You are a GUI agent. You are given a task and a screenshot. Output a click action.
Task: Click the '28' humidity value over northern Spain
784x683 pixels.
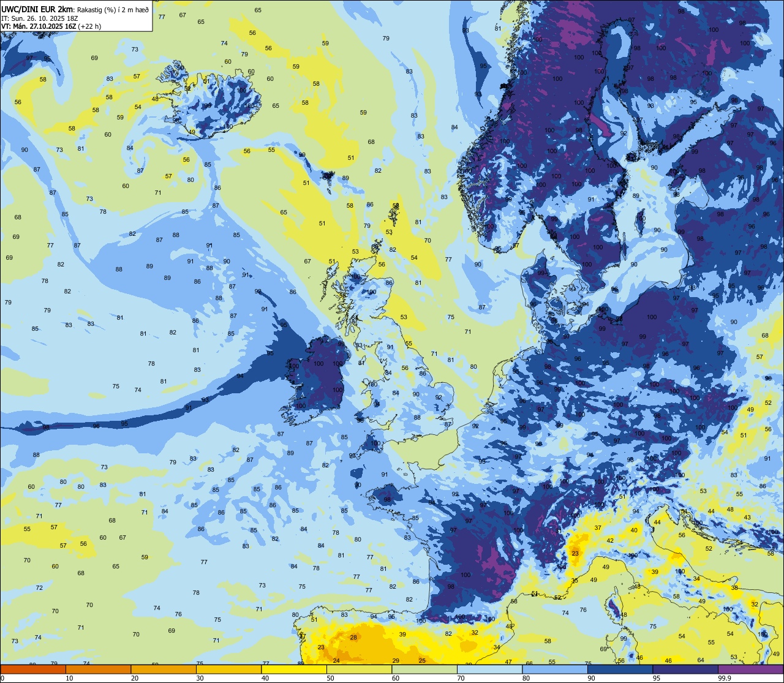click(353, 638)
